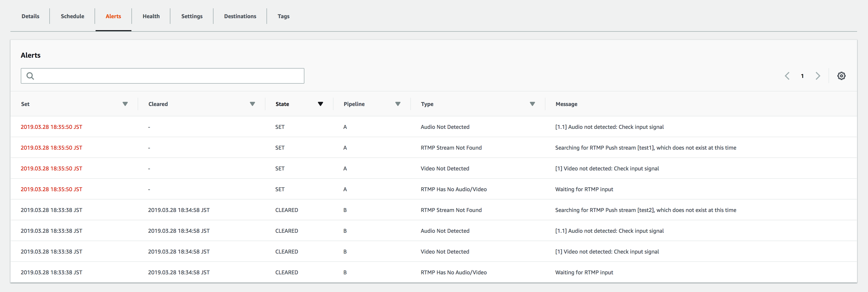Sort by the State column arrow
The image size is (868, 292).
pyautogui.click(x=321, y=104)
